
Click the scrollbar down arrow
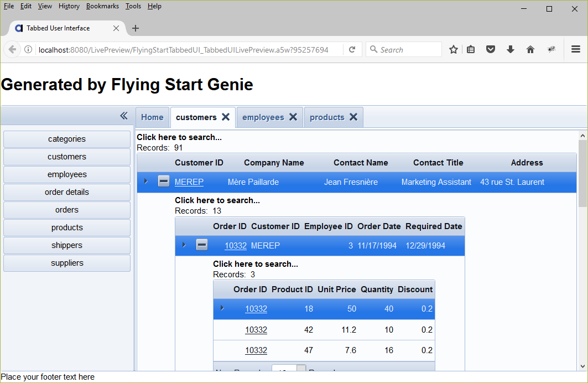coord(582,366)
